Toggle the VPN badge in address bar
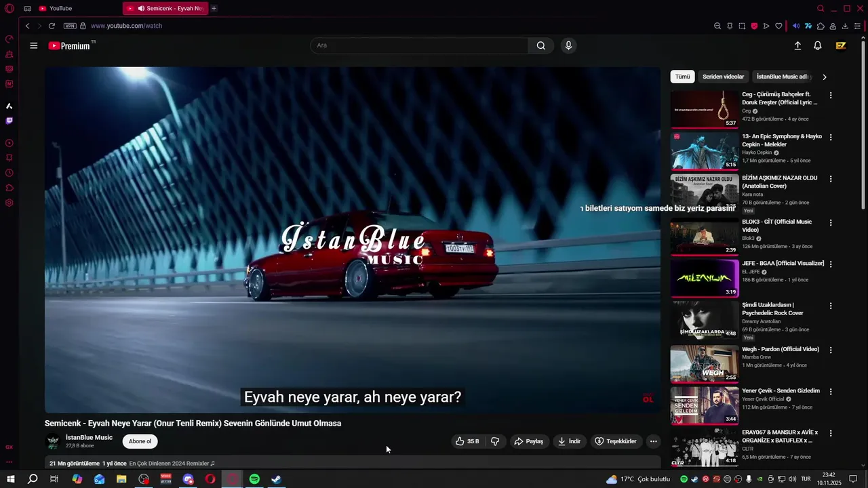Image resolution: width=868 pixels, height=488 pixels. (x=70, y=26)
